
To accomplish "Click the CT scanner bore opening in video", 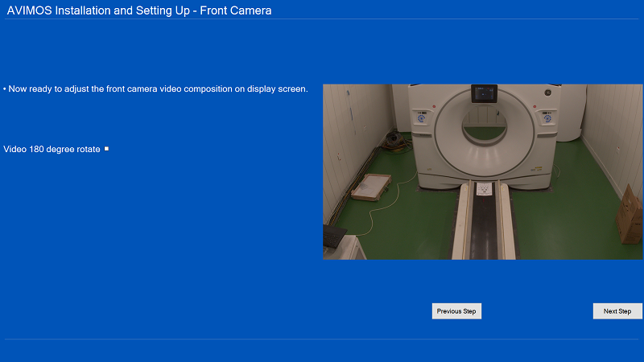I will [483, 126].
